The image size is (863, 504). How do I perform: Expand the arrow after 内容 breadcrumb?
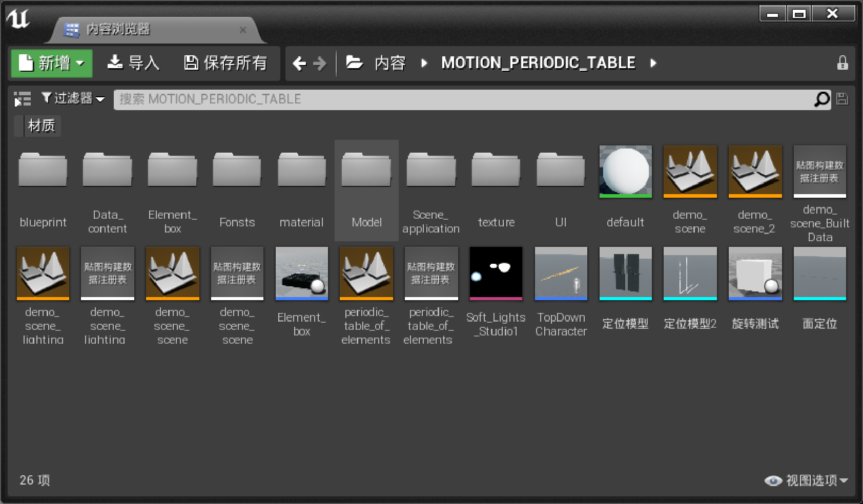[x=424, y=64]
